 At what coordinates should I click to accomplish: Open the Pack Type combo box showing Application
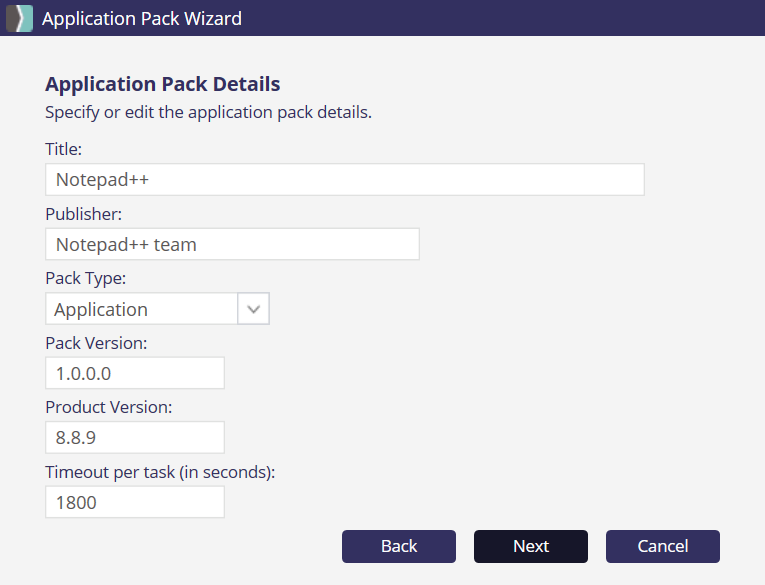(141, 309)
